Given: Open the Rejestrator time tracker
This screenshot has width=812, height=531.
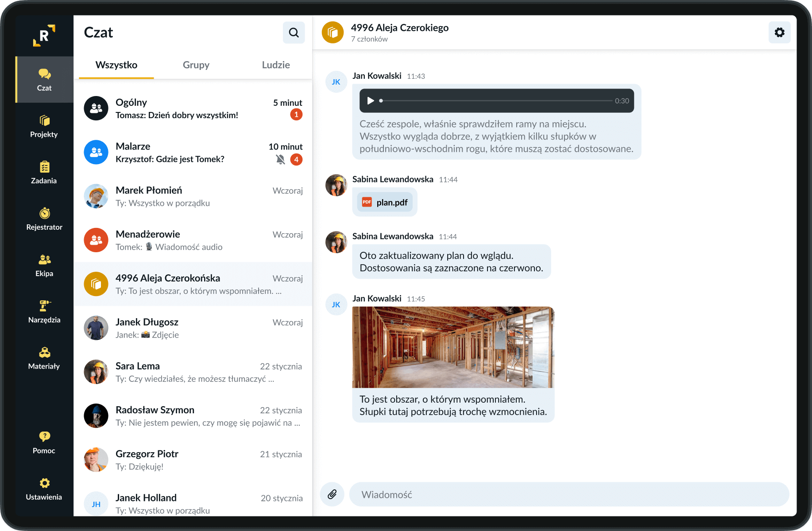Looking at the screenshot, I should 44,219.
